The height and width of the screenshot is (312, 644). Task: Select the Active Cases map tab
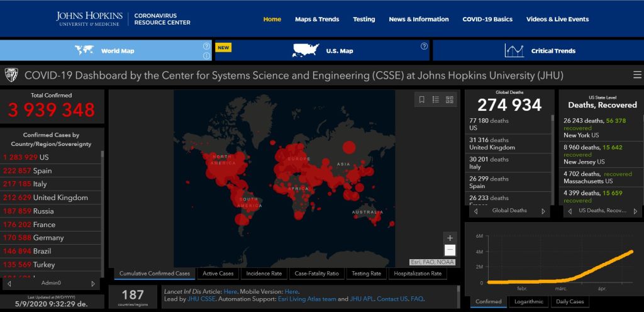point(218,274)
